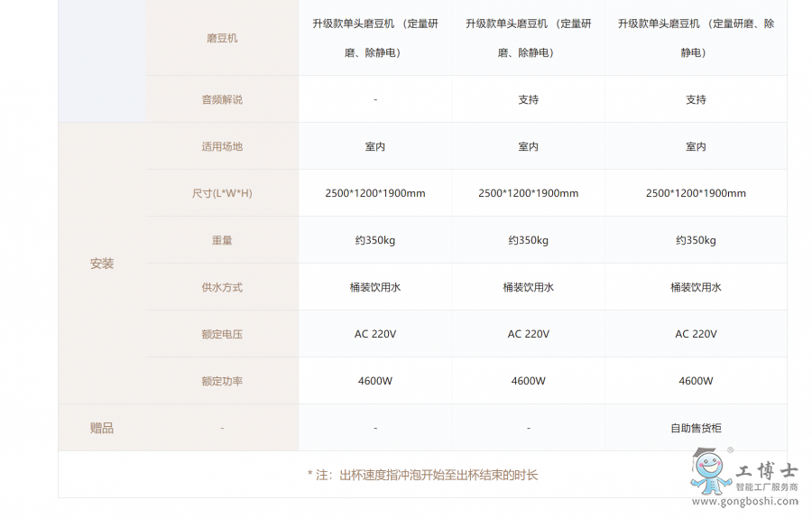Select AC 220V in the first product column
The image size is (812, 519).
coord(375,334)
